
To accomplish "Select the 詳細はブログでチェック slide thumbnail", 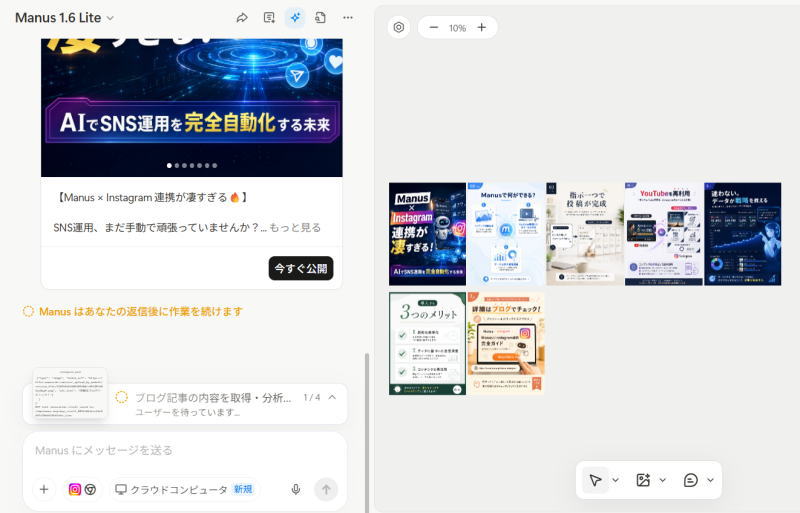I will tap(506, 344).
